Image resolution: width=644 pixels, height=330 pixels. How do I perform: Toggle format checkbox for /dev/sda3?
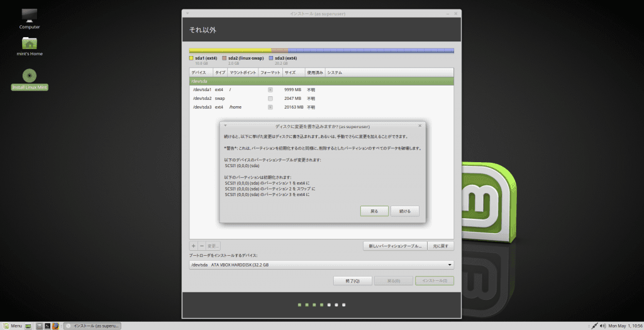(270, 107)
